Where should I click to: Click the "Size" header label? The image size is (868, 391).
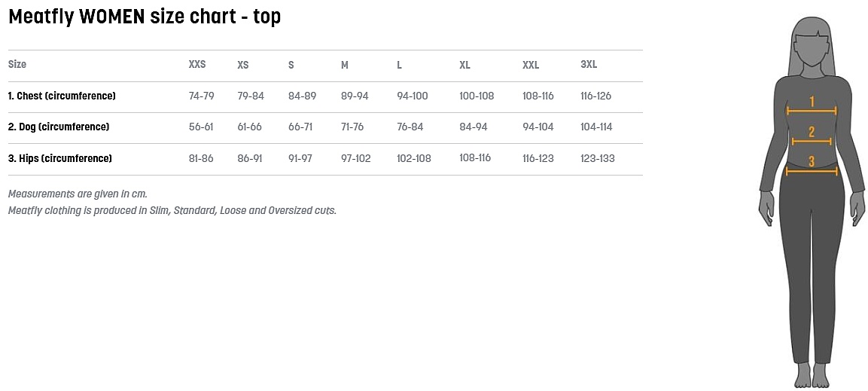tap(17, 65)
